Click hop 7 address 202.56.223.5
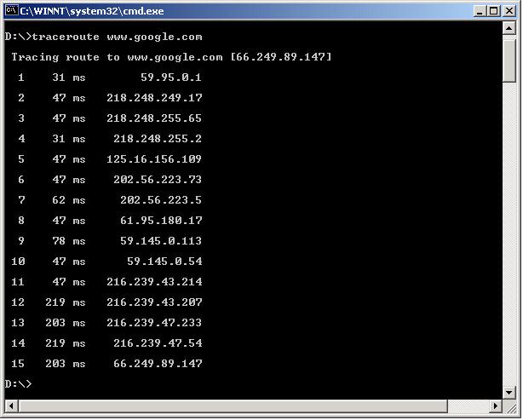Viewport: 523px width, 420px height. (161, 200)
